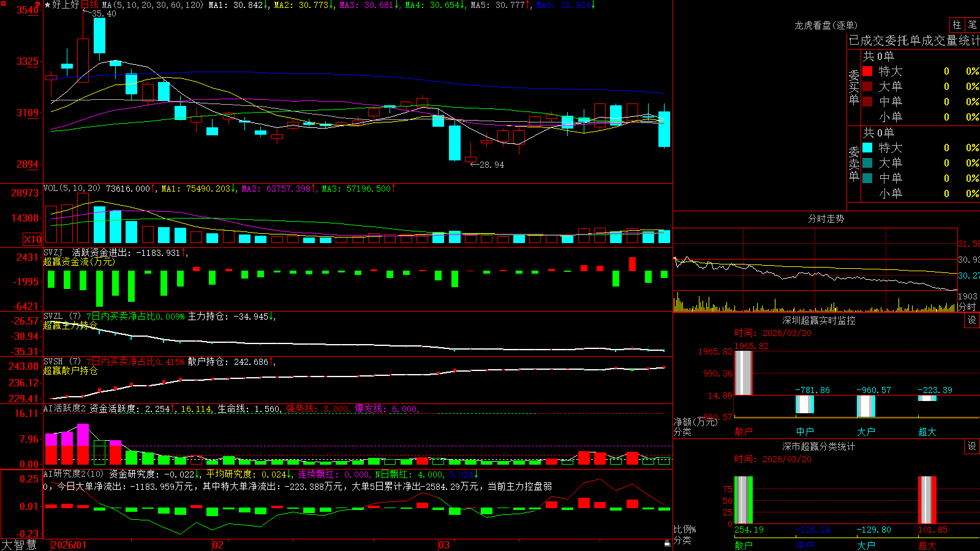Open 设 settings for 深市超赢分类统计
980x551 pixels.
tap(972, 446)
